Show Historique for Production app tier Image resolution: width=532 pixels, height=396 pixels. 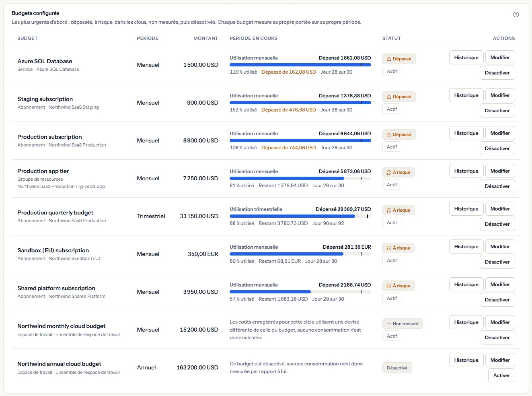(x=466, y=171)
